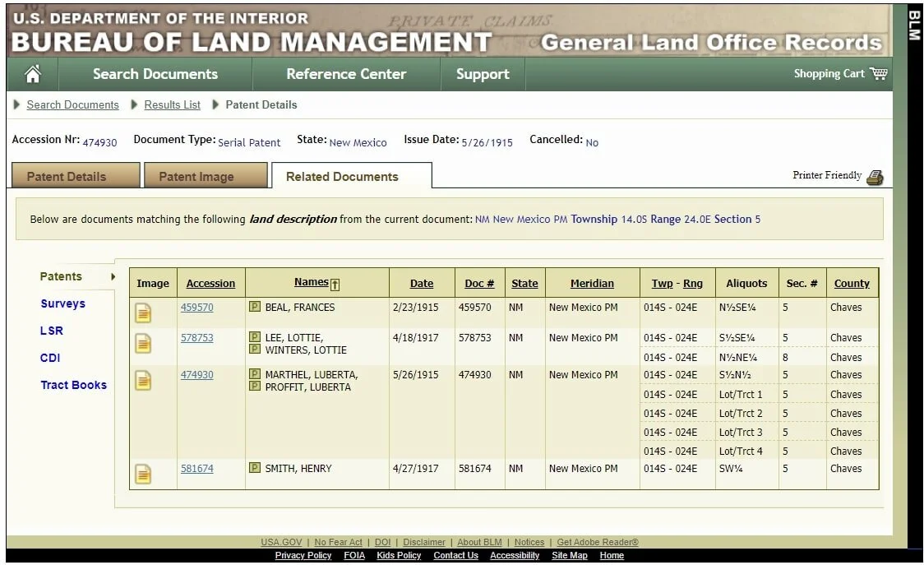Click patentee icon beside BEAL, FRANCES

(255, 306)
